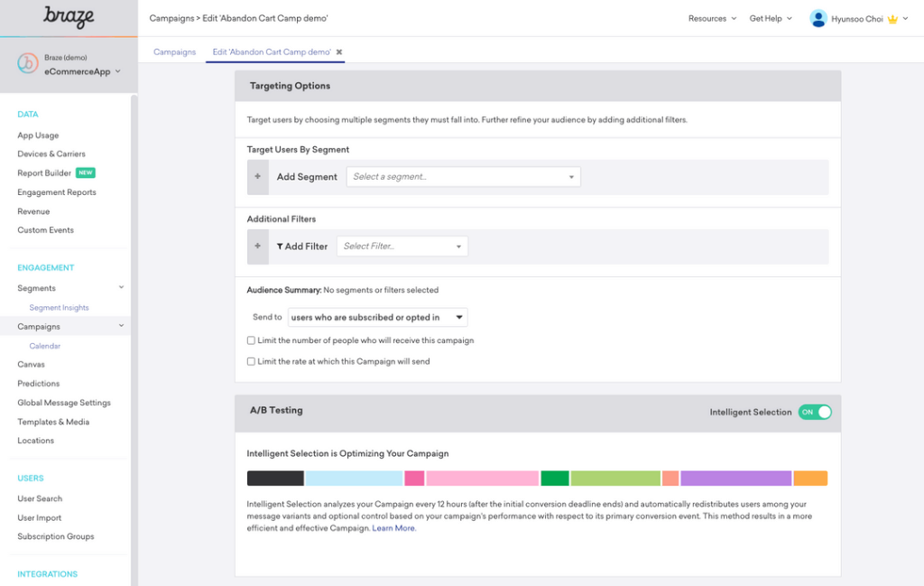Switch to the Campaigns tab
This screenshot has width=924, height=586.
[174, 51]
